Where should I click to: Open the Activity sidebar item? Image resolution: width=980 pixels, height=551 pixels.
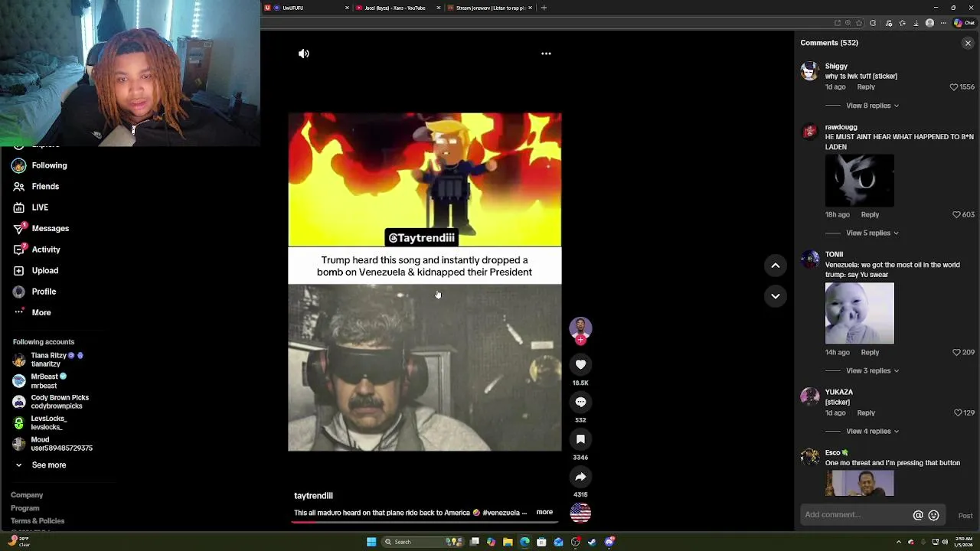46,249
